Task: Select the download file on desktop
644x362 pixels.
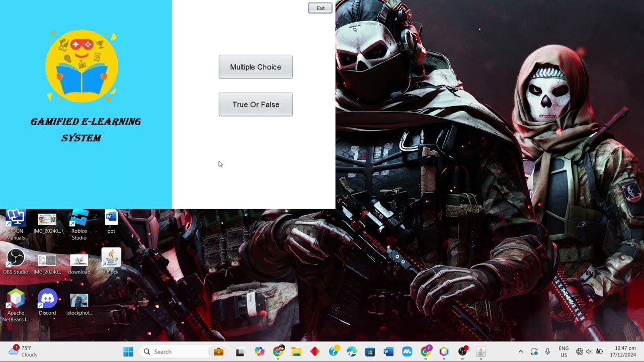Action: click(79, 262)
